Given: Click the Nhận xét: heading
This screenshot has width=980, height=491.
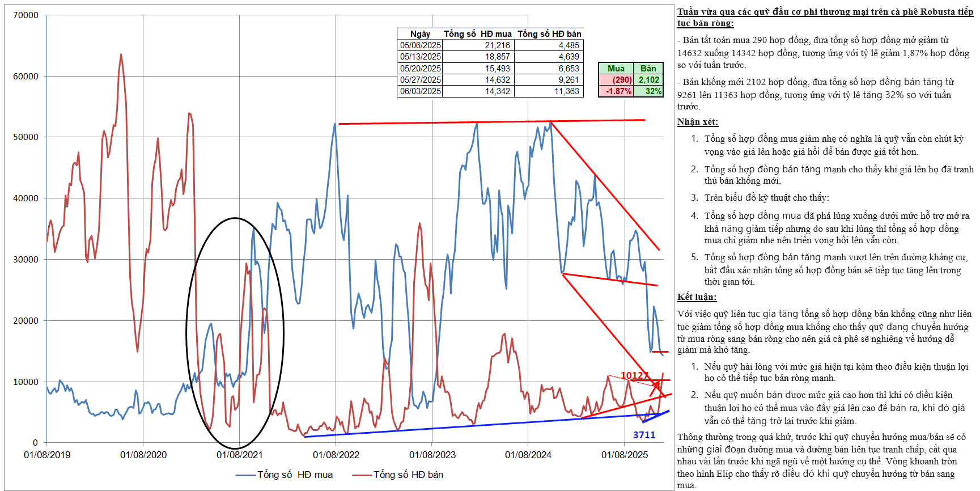Looking at the screenshot, I should point(697,122).
